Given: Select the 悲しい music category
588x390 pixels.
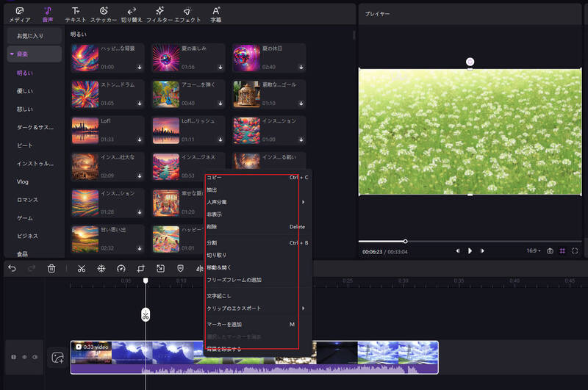Looking at the screenshot, I should [x=25, y=109].
